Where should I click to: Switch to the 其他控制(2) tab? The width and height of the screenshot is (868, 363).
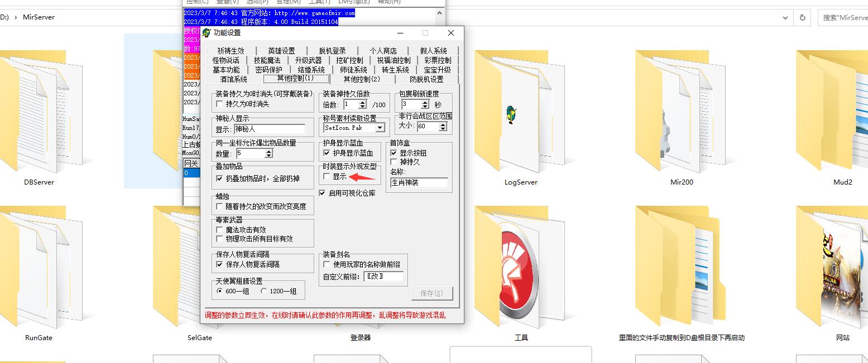click(362, 79)
